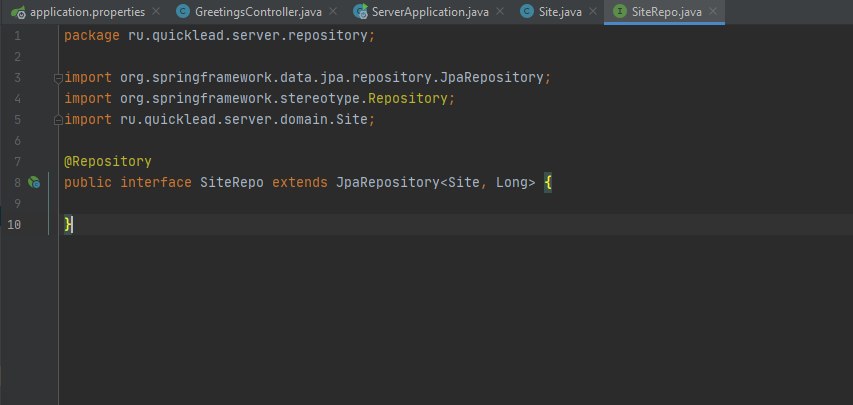Viewport: 853px width, 405px height.
Task: Click the @Repository annotation on line 7
Action: click(107, 162)
